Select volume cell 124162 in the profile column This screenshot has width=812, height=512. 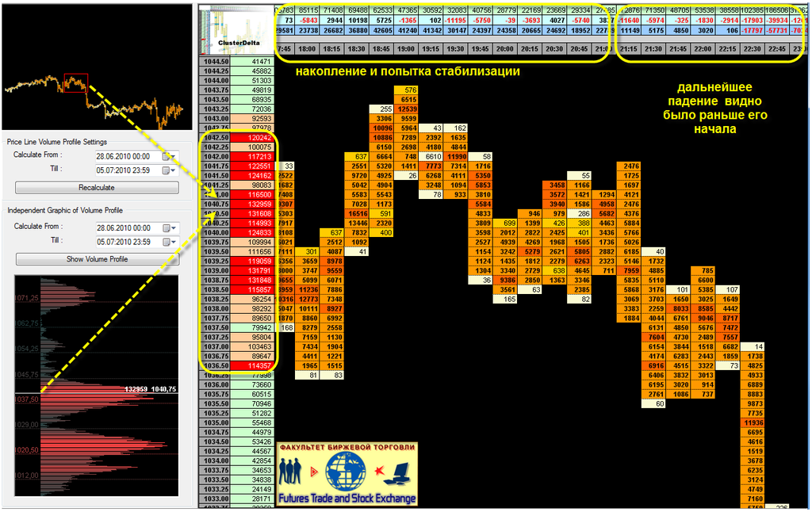click(252, 176)
